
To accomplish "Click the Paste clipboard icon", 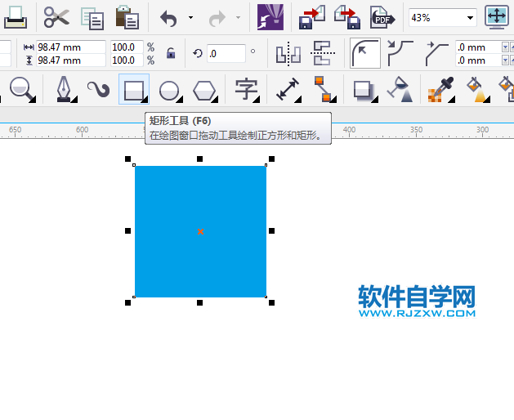I will pos(127,17).
